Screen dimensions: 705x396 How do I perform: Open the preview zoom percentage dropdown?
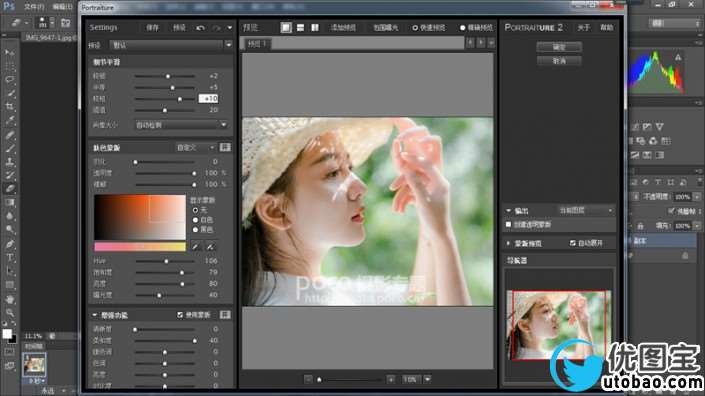(427, 379)
